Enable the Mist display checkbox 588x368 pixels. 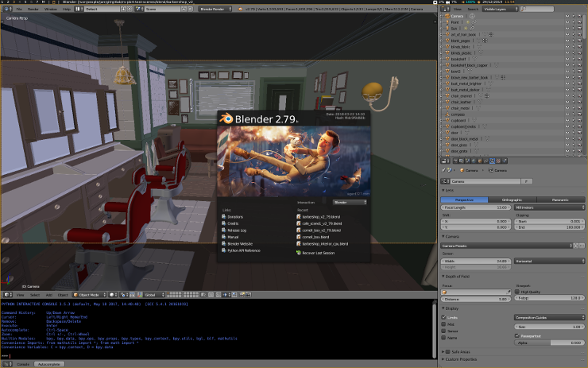click(x=443, y=324)
